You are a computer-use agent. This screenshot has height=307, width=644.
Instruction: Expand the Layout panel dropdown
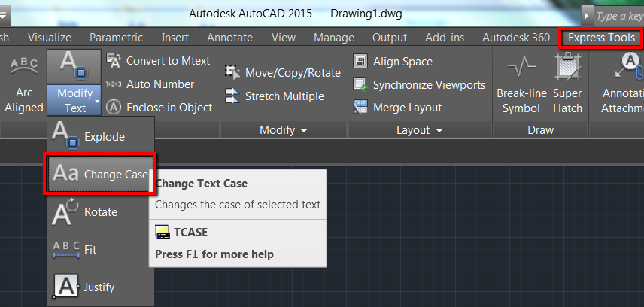(421, 130)
